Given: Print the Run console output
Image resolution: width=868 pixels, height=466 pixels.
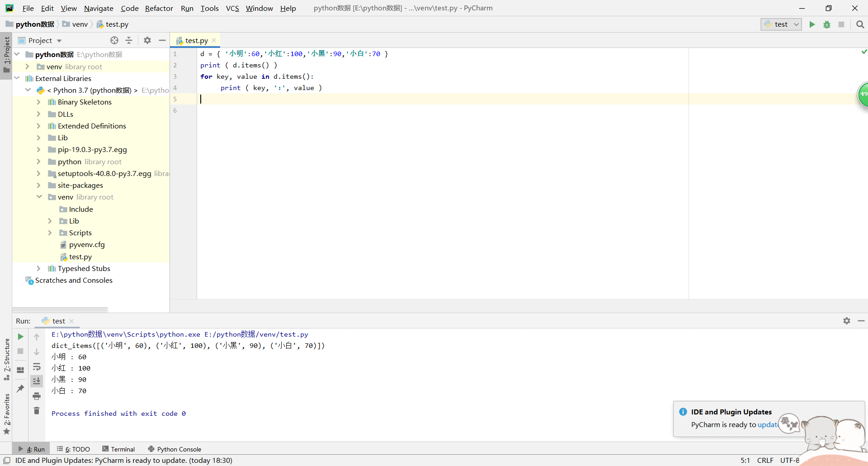Looking at the screenshot, I should 37,396.
